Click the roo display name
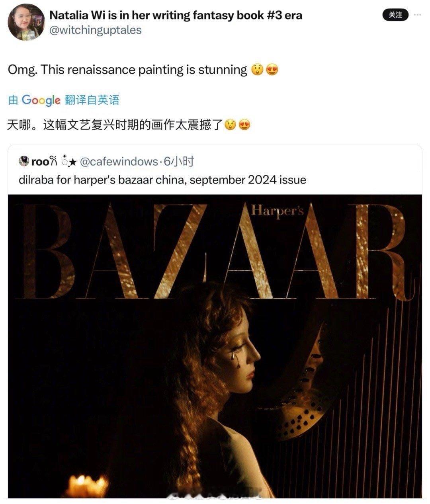Viewport: 430px width, 504px height. coord(40,161)
